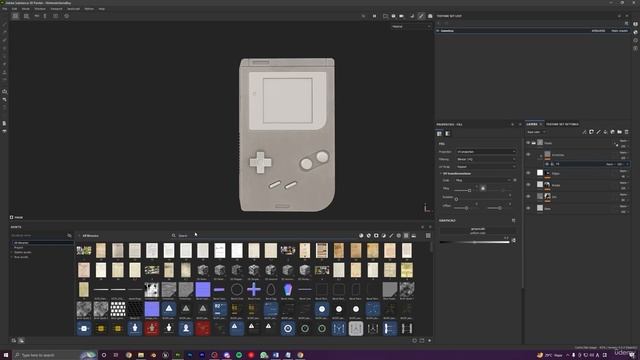Screen dimensions: 640x360
Task: Select Starter assets in the library tree
Action: click(23, 252)
